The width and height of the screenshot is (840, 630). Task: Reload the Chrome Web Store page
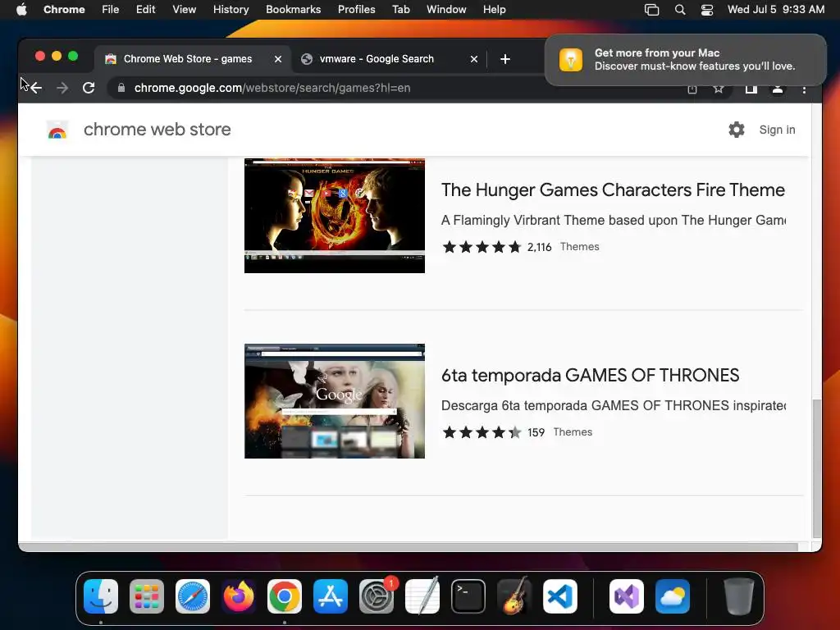coord(89,88)
